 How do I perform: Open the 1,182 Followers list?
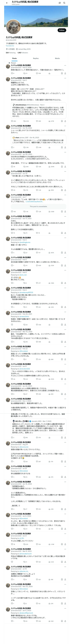point(23,53)
